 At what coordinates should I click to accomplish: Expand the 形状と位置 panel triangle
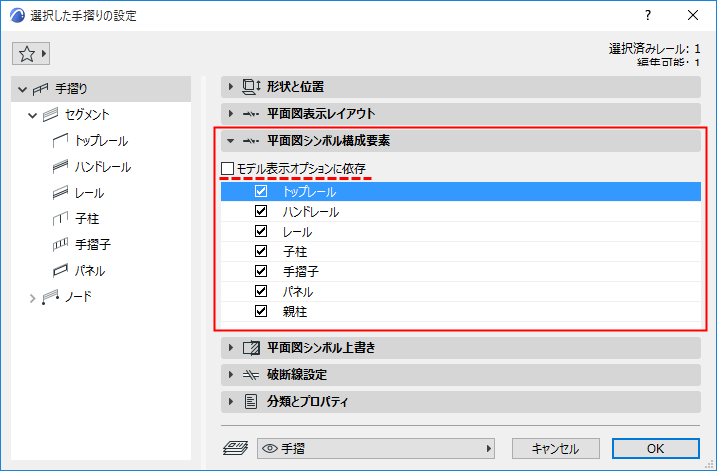(231, 86)
